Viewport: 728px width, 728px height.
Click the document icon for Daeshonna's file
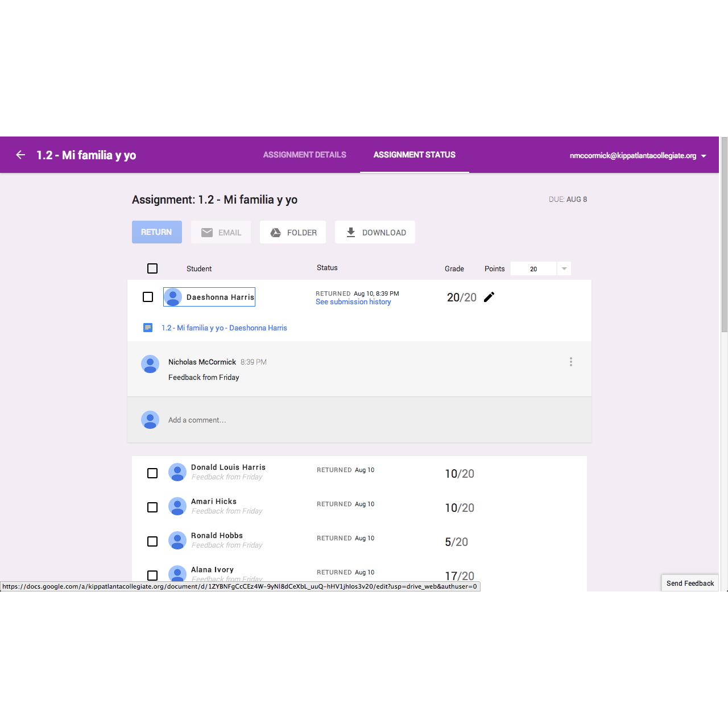(148, 328)
